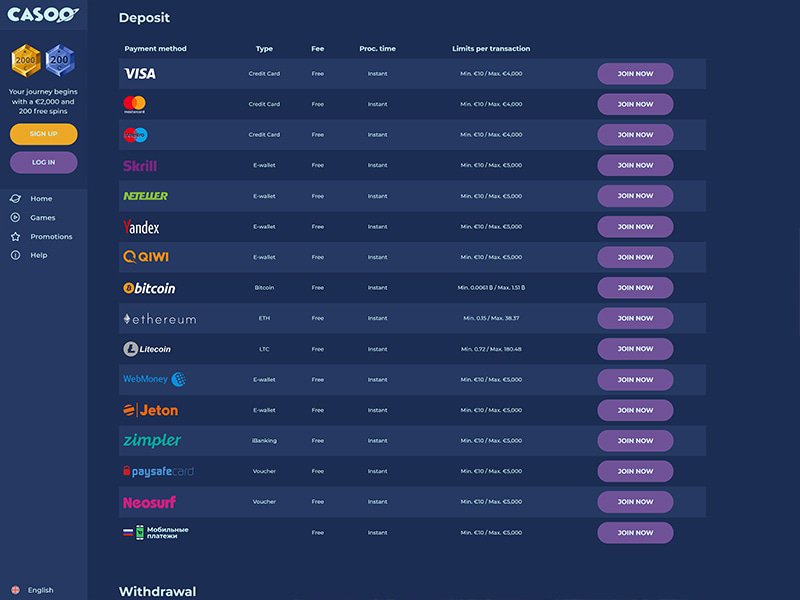The width and height of the screenshot is (800, 600).
Task: Click the blue 200 free spins badge
Action: coord(60,60)
